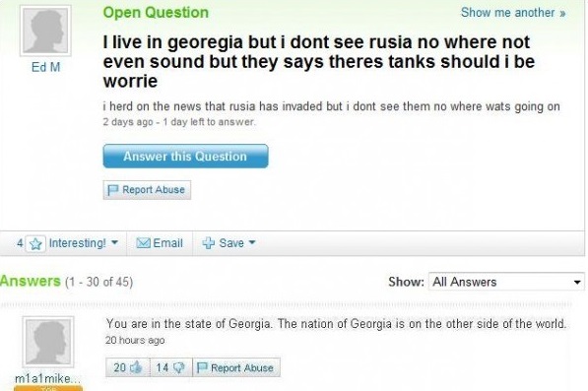Report abuse on m1a1mike's answer
The width and height of the screenshot is (588, 391).
(x=236, y=367)
